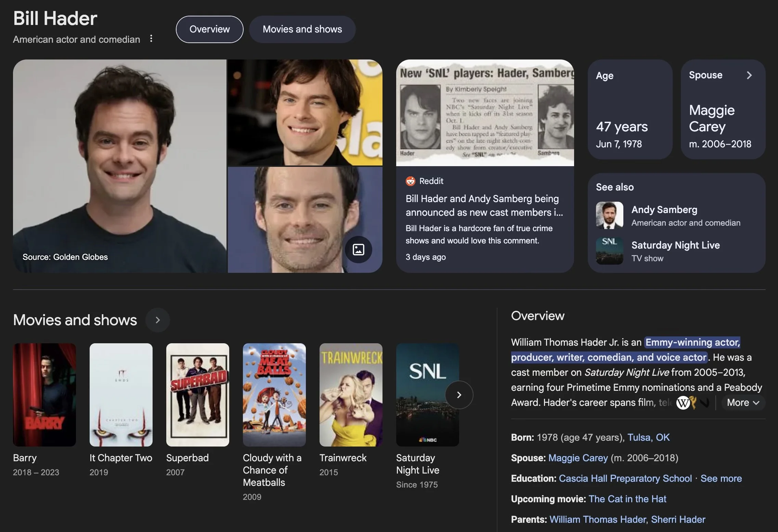Switch to the Movies and shows tab
The image size is (778, 532).
tap(302, 29)
